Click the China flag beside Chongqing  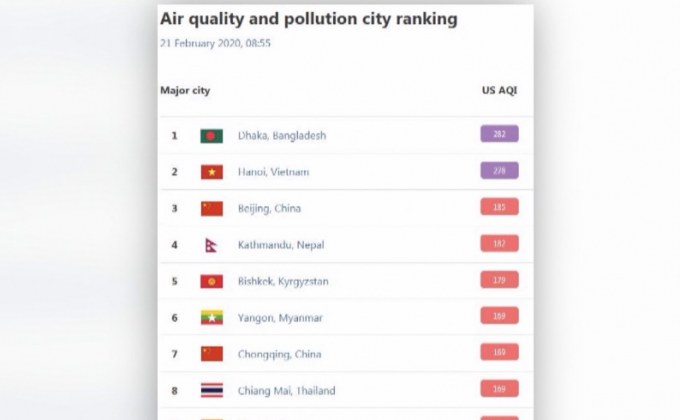(x=211, y=354)
